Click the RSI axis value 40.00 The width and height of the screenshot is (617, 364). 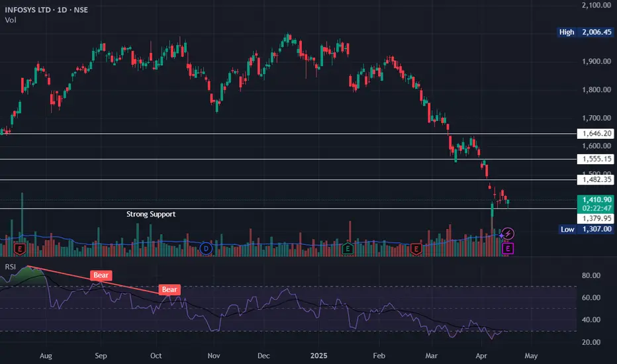click(x=591, y=320)
